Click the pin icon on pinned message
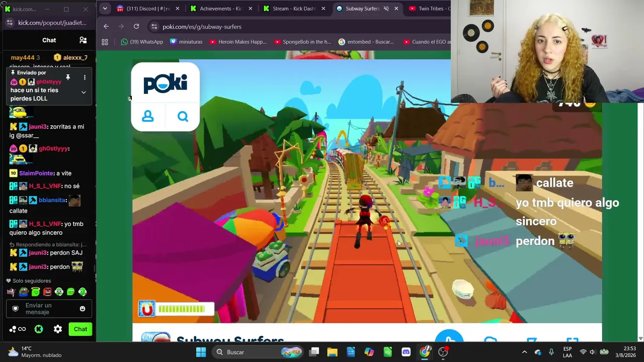This screenshot has width=644, height=362. point(68,77)
